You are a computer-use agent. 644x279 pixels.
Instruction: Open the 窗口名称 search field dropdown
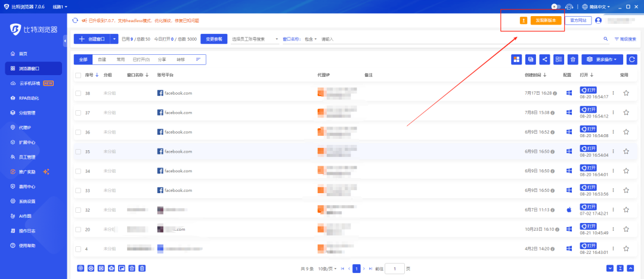292,39
